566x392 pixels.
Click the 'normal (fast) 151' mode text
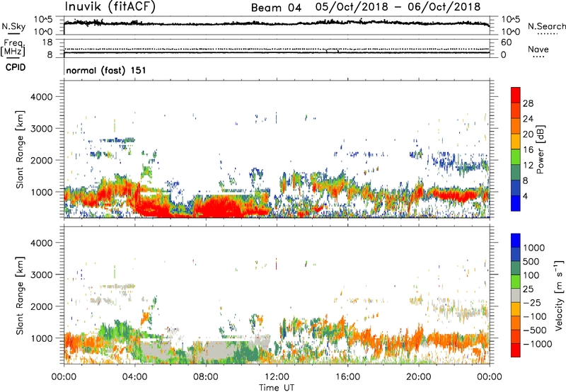(x=106, y=70)
